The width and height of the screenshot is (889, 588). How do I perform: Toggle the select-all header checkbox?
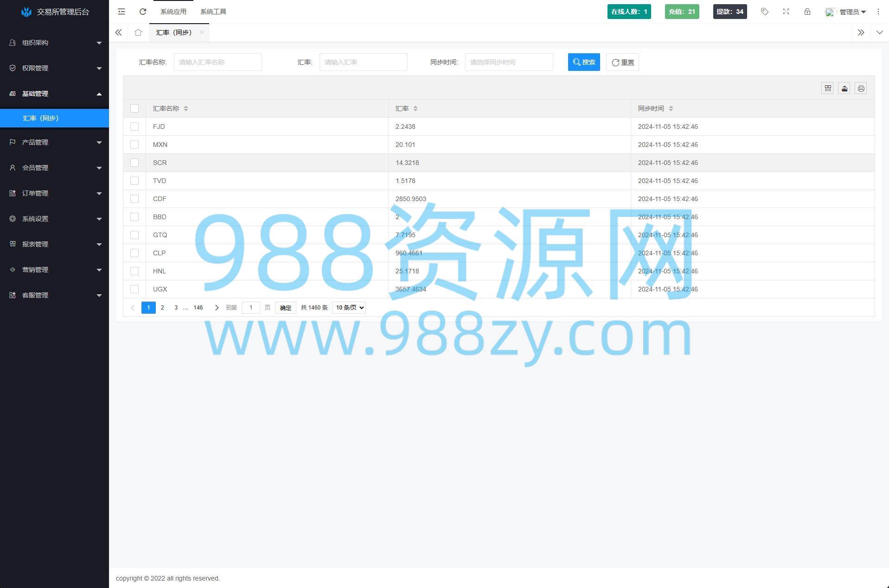[x=134, y=108]
